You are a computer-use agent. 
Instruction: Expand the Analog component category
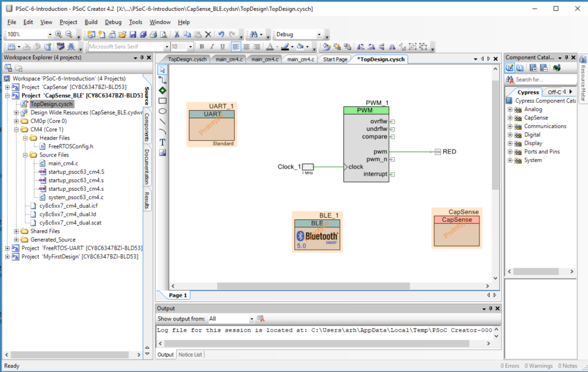pos(510,109)
